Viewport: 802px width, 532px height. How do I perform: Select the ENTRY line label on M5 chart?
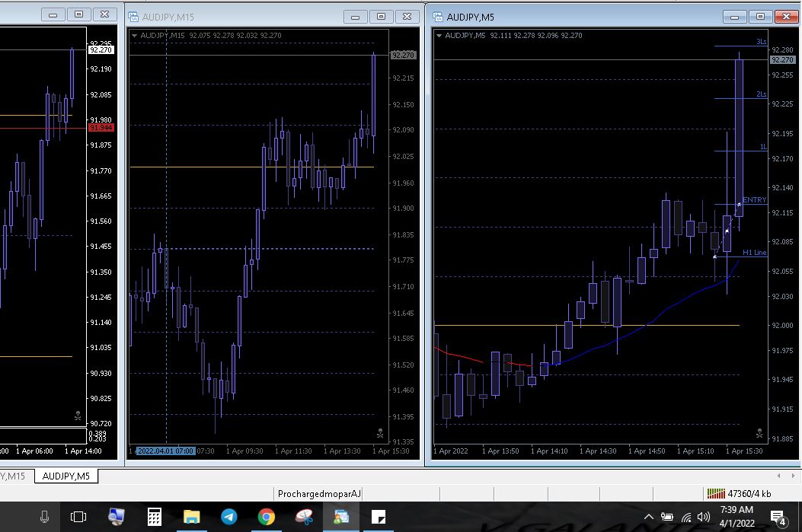[755, 200]
